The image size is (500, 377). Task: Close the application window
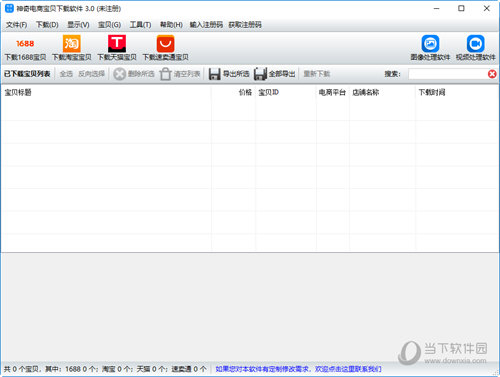[487, 8]
